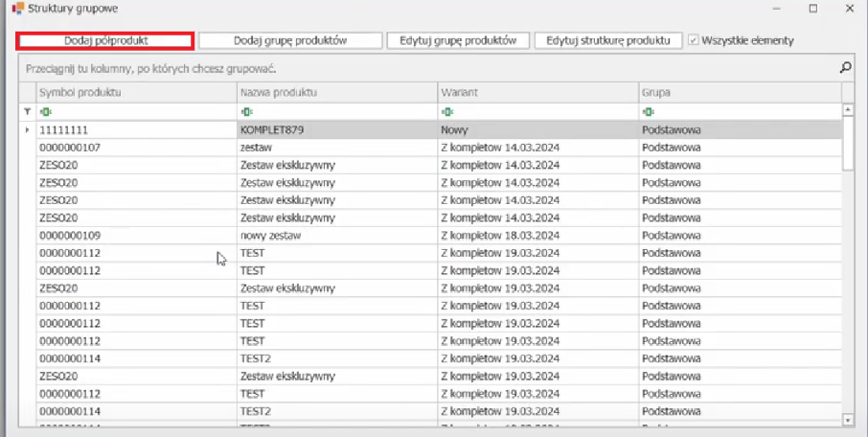The width and height of the screenshot is (868, 437).
Task: Click the search magnifier icon in grid
Action: [845, 68]
